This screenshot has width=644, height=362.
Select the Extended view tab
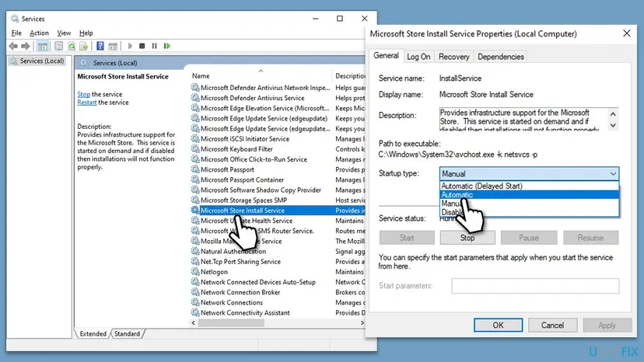tap(93, 334)
